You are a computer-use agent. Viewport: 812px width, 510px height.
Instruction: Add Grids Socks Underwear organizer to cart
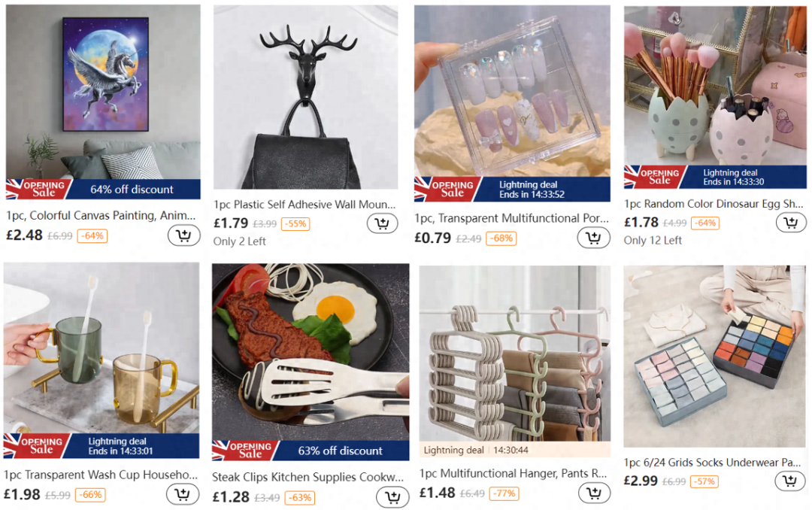click(x=790, y=481)
